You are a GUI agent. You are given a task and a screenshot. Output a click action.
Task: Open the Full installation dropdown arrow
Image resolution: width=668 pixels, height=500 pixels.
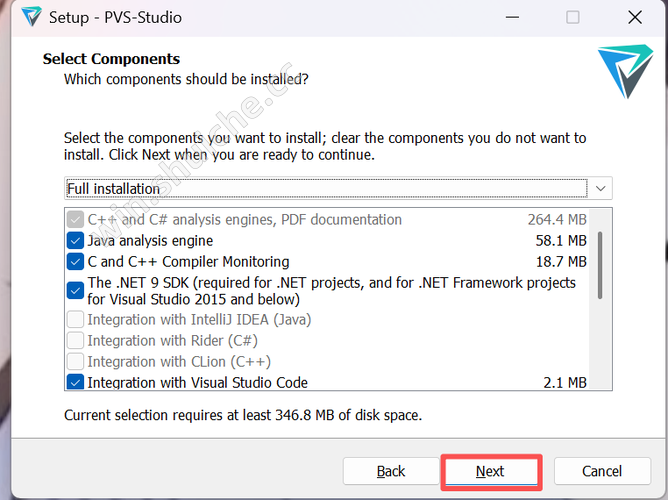click(600, 188)
